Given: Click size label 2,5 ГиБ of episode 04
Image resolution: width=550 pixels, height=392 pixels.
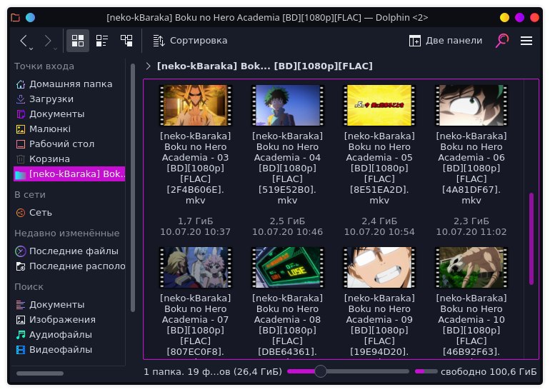Looking at the screenshot, I should [x=287, y=221].
